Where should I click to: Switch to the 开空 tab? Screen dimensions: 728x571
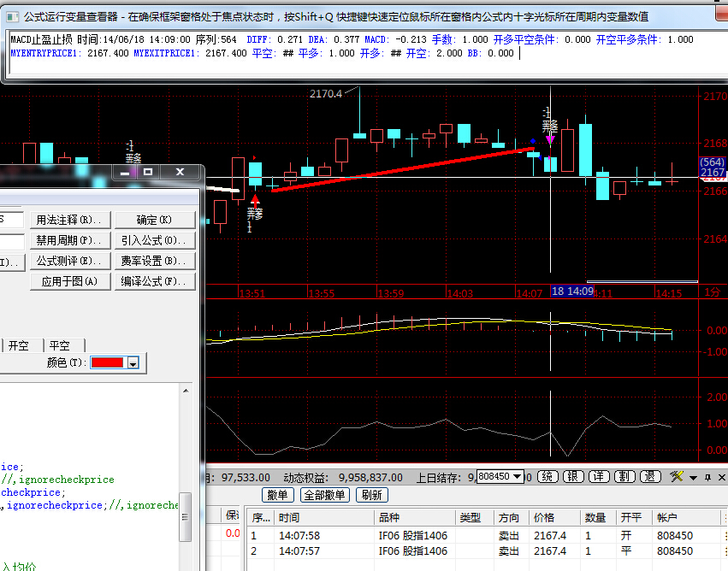tap(19, 345)
